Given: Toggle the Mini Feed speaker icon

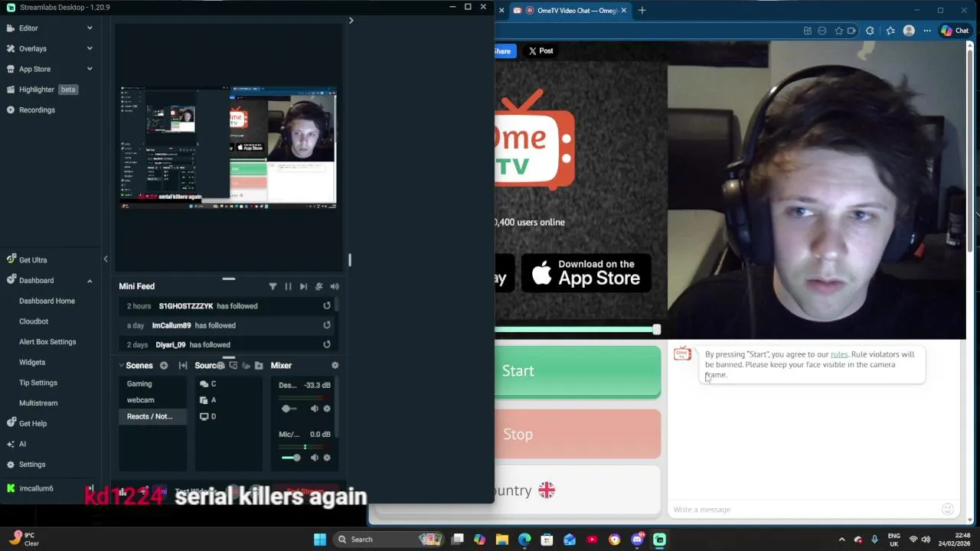Looking at the screenshot, I should (335, 286).
